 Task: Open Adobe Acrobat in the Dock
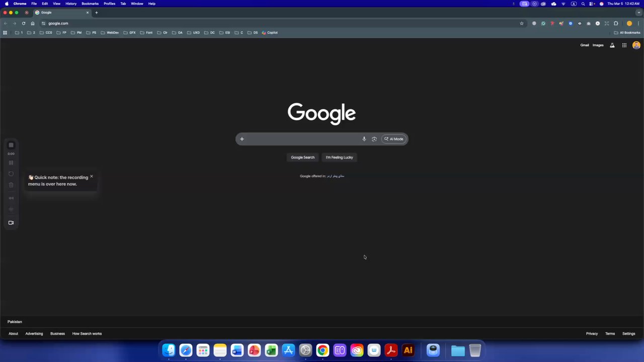[x=391, y=350]
